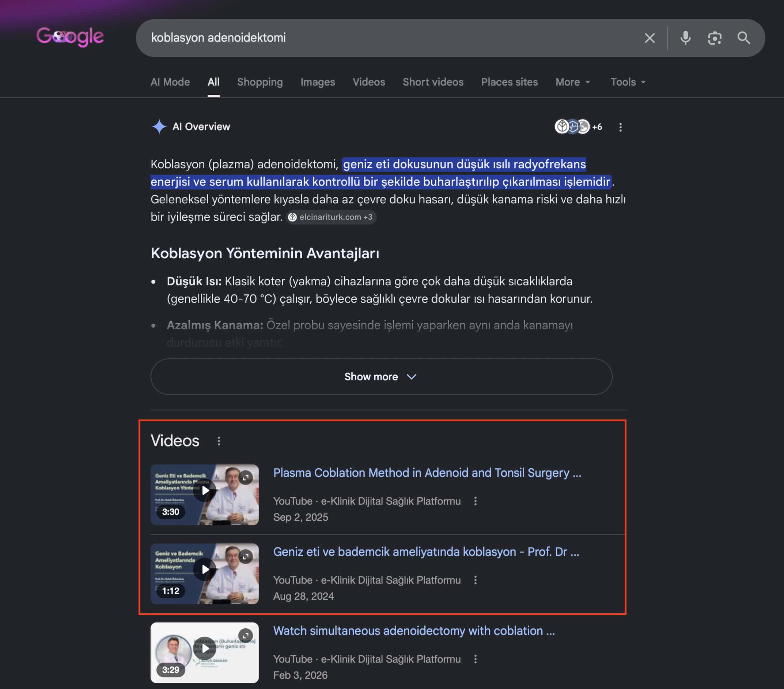
Task: Switch to AI Mode tab
Action: 170,82
